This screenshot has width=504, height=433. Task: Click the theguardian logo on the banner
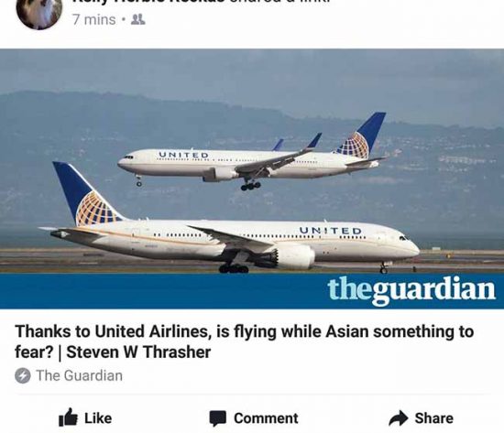(x=411, y=290)
